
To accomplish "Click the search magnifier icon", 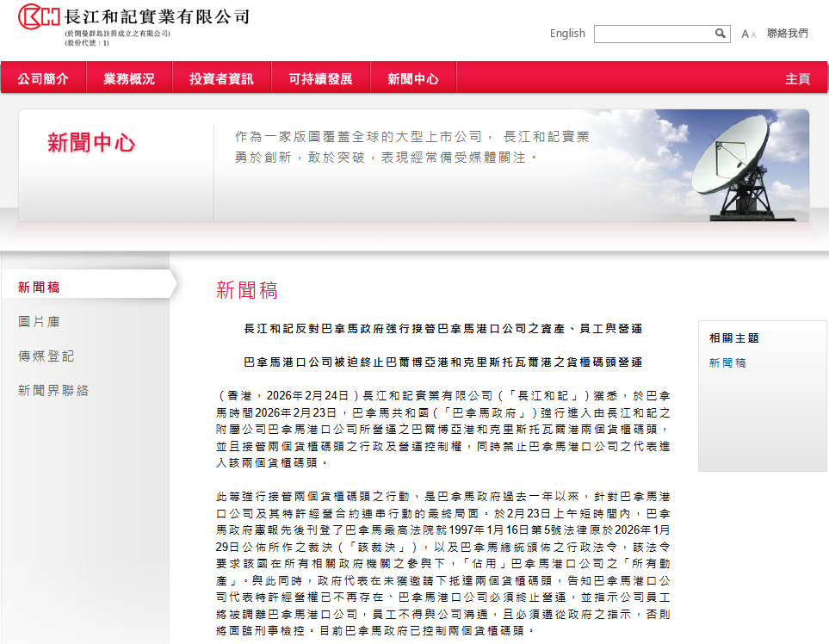I will (720, 34).
